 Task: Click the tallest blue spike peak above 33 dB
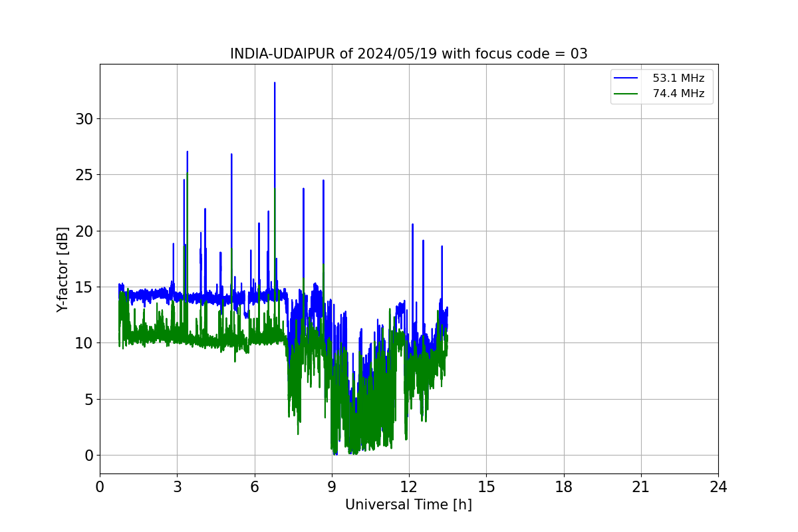(x=275, y=84)
